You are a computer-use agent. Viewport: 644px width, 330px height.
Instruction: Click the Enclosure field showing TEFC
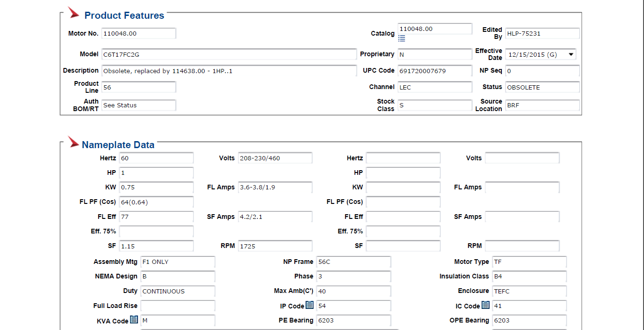point(529,291)
